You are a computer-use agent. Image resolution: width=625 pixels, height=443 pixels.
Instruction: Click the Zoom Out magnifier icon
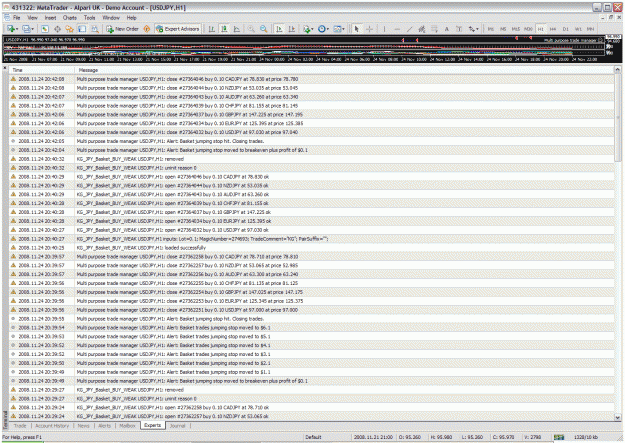pyautogui.click(x=263, y=29)
